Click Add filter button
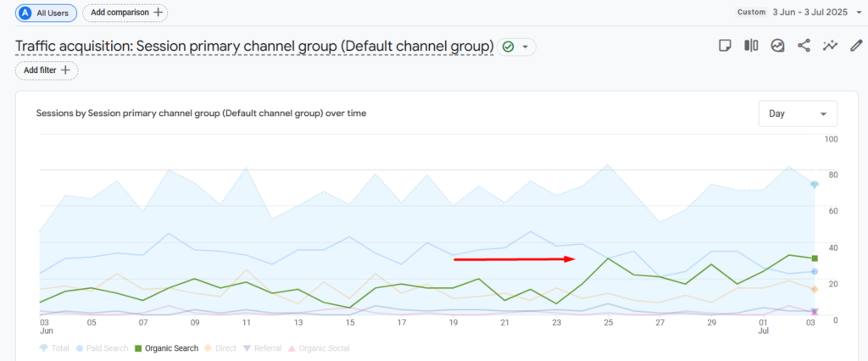The height and width of the screenshot is (361, 868). 47,70
